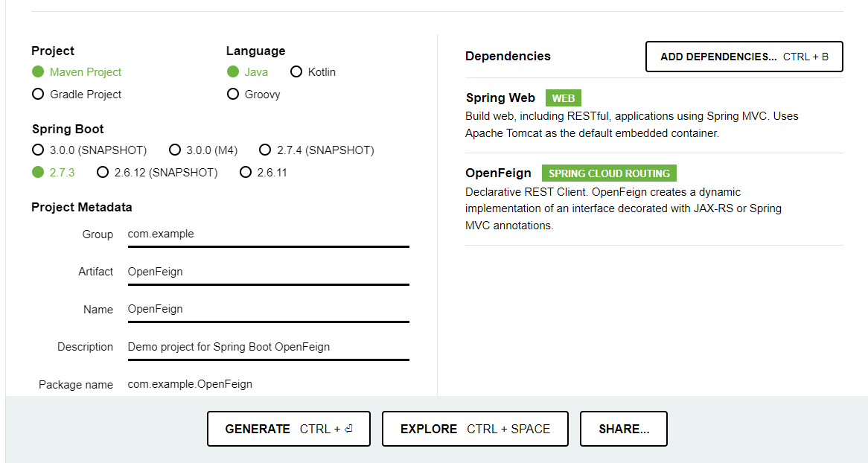868x463 pixels.
Task: Select Gradle Project build type
Action: tap(38, 94)
